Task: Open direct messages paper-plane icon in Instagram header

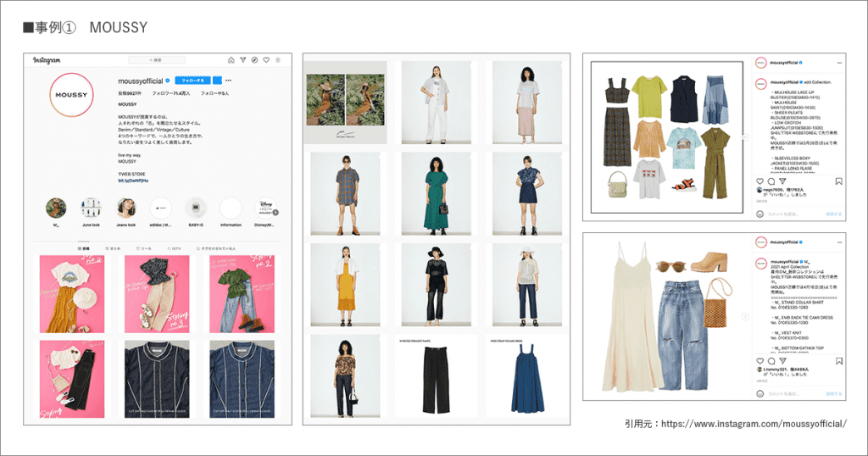Action: point(242,60)
